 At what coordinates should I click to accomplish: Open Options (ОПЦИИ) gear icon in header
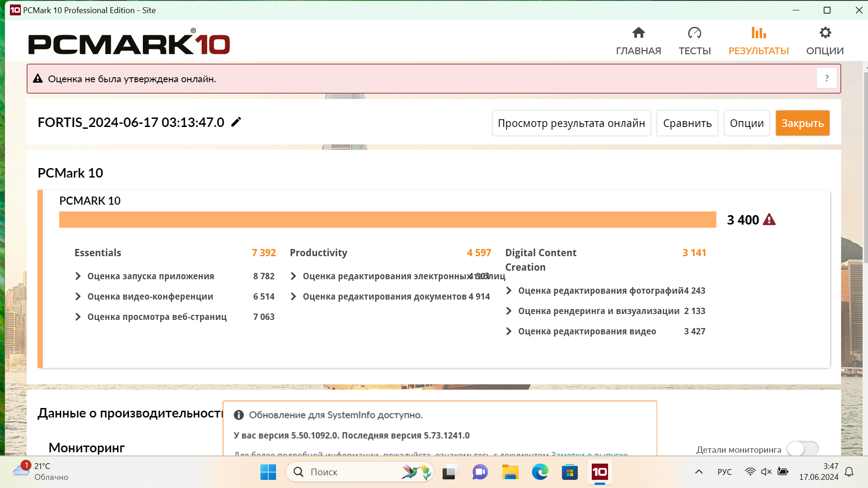point(825,33)
